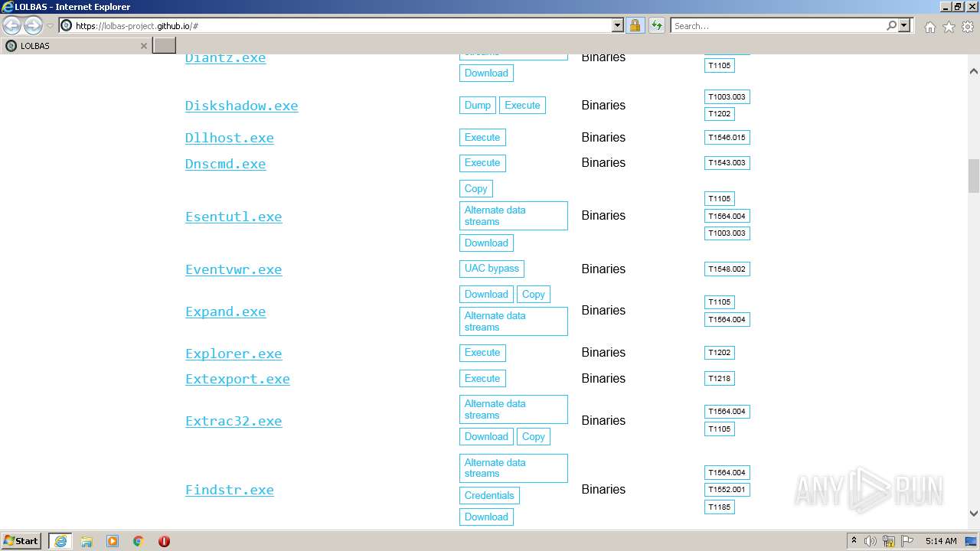Show hidden tray icons arrow
980x551 pixels.
click(x=854, y=541)
